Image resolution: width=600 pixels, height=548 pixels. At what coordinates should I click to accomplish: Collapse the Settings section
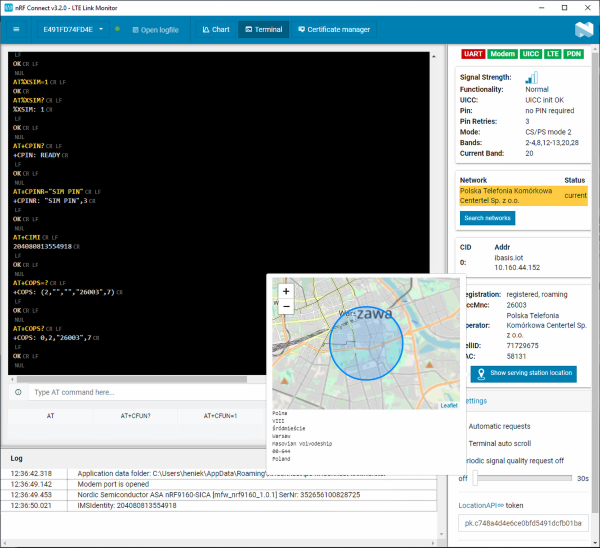[476, 400]
